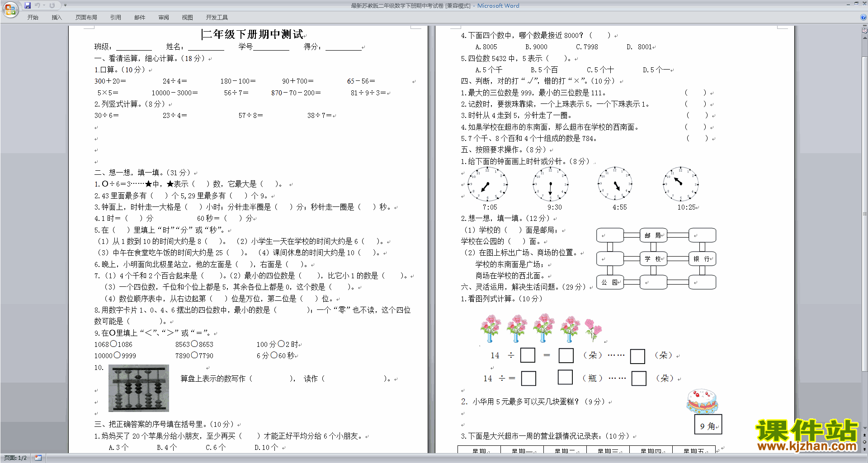
Task: Click the expression 870－70－200＝
Action: 296,93
